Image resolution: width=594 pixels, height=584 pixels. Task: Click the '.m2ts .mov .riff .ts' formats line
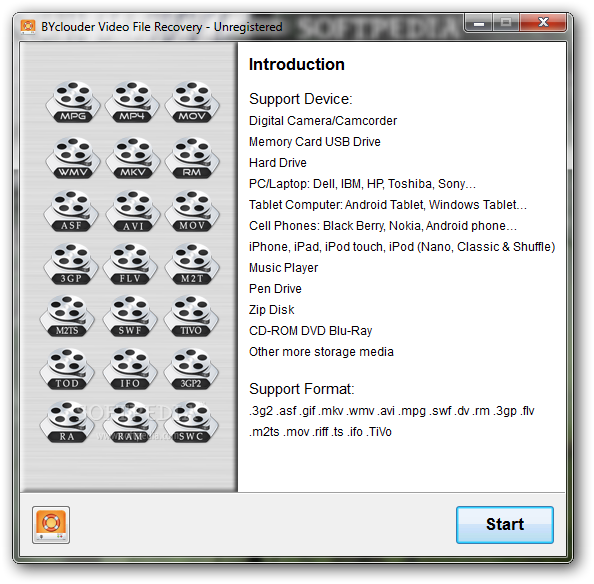(x=320, y=432)
